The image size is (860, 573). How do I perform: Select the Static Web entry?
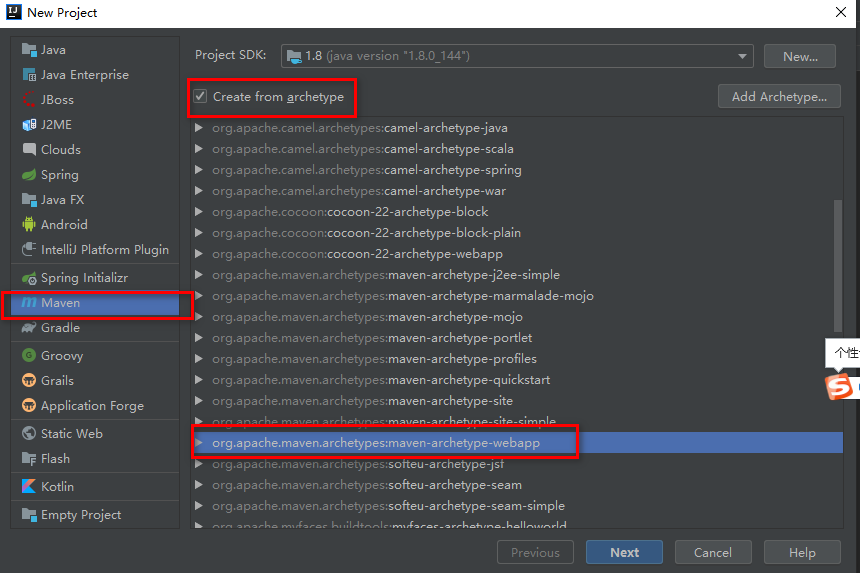click(x=95, y=433)
